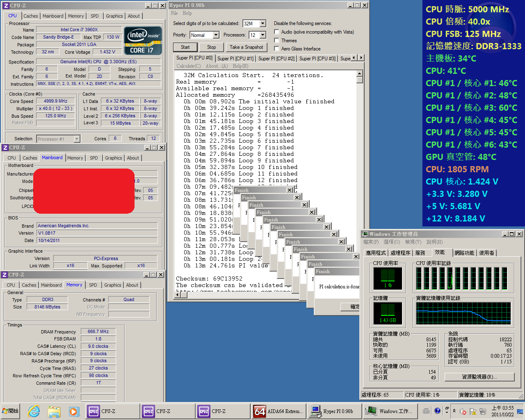The height and width of the screenshot is (420, 525).
Task: Open the 說明(H) menu in Task Manager
Action: [435, 242]
